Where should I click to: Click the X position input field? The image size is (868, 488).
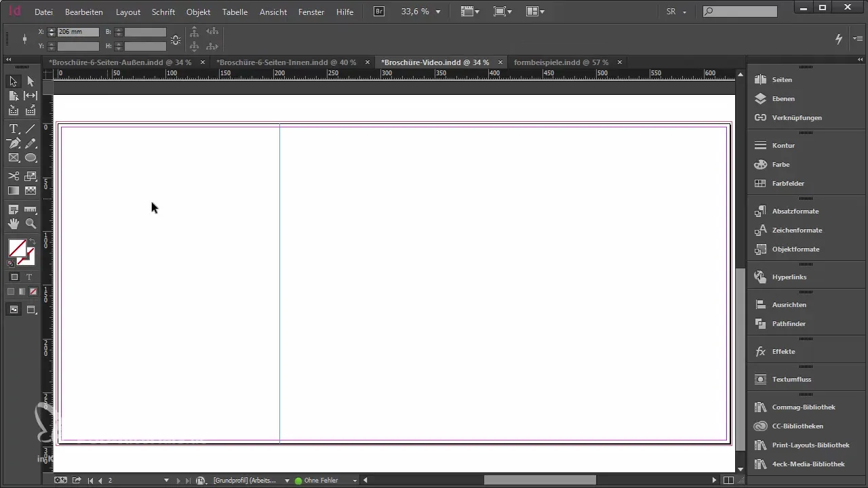pos(78,32)
